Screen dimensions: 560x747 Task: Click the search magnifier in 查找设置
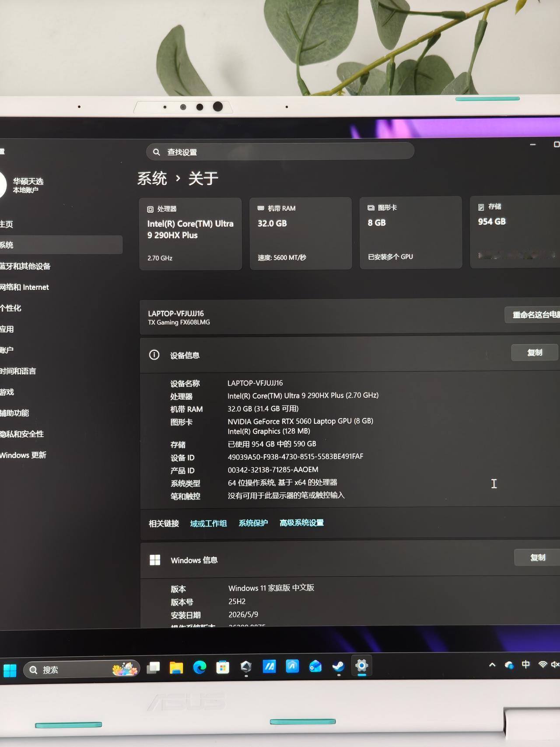[156, 152]
